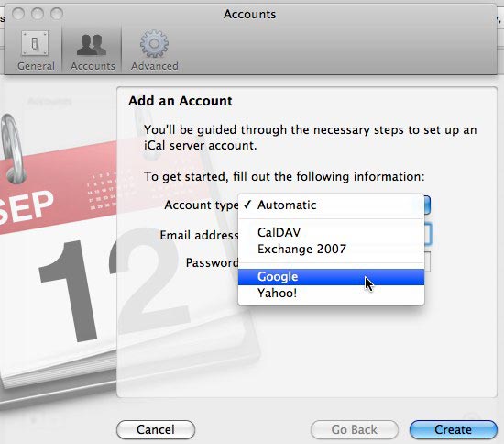This screenshot has height=444, width=504.
Task: Open the General preferences pane
Action: 36,50
